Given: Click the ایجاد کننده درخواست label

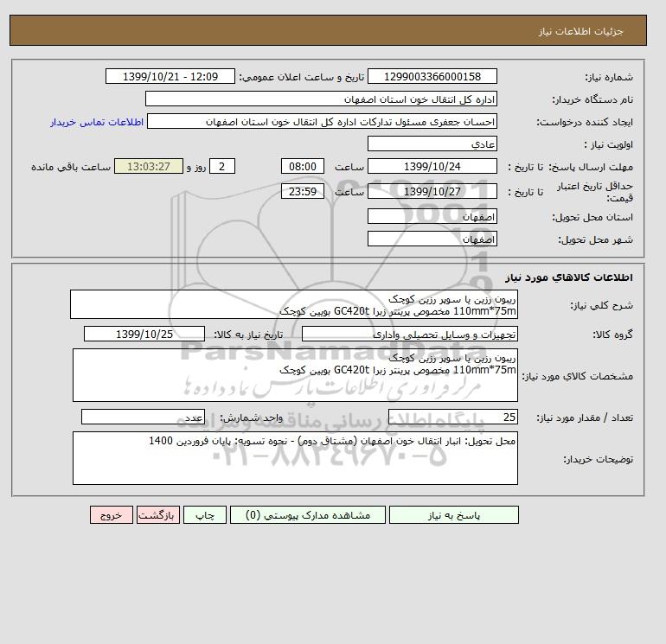Looking at the screenshot, I should pos(585,122).
